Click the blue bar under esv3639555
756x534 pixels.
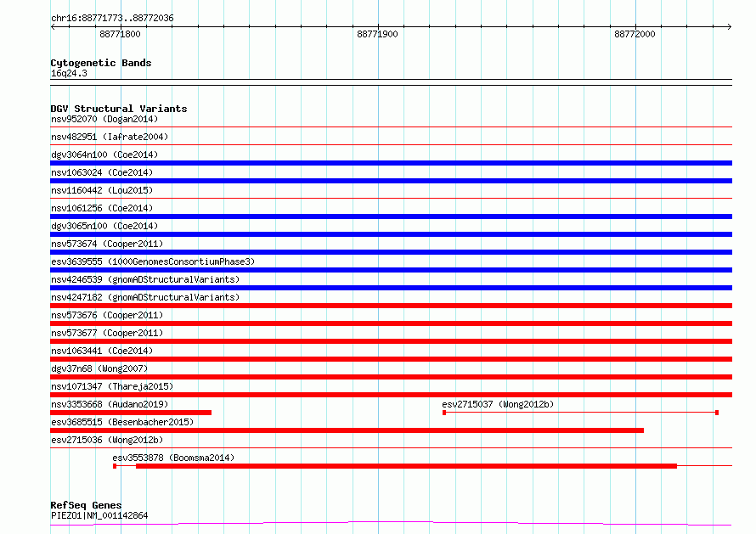pyautogui.click(x=391, y=270)
